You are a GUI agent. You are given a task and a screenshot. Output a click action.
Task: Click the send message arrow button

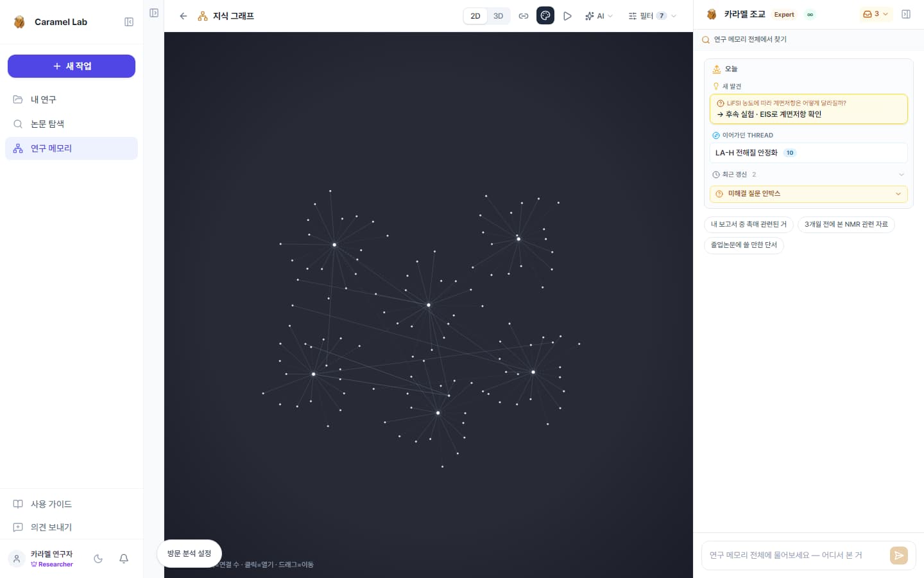pos(899,556)
